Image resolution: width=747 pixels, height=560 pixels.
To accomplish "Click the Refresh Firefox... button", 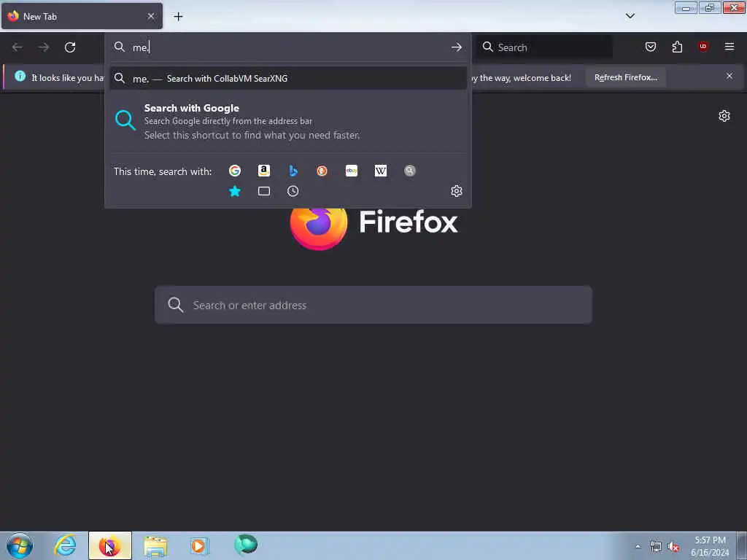I will 625,77.
